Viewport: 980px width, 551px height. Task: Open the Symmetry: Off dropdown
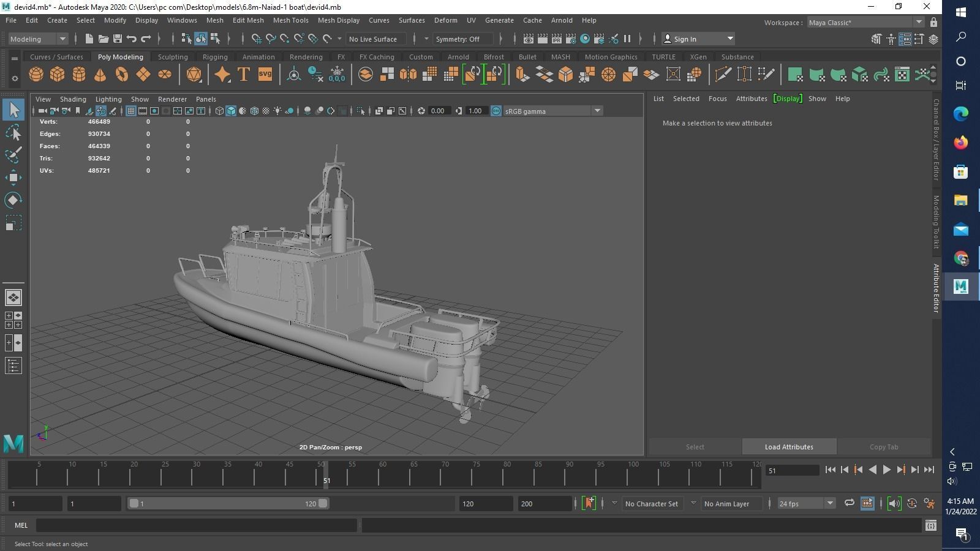pos(463,39)
